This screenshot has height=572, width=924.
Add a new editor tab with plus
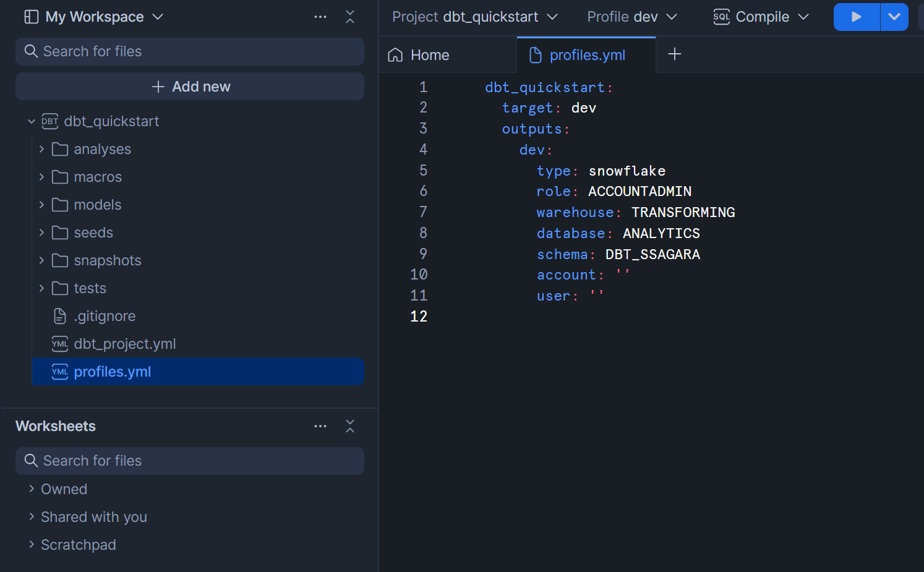(675, 54)
